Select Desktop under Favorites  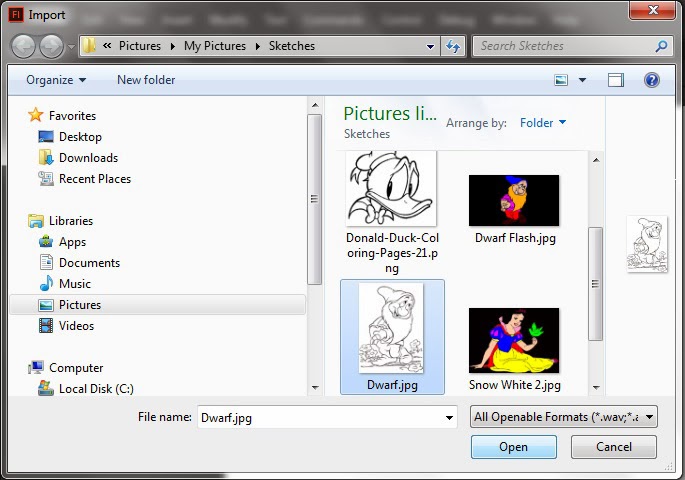[x=70, y=137]
